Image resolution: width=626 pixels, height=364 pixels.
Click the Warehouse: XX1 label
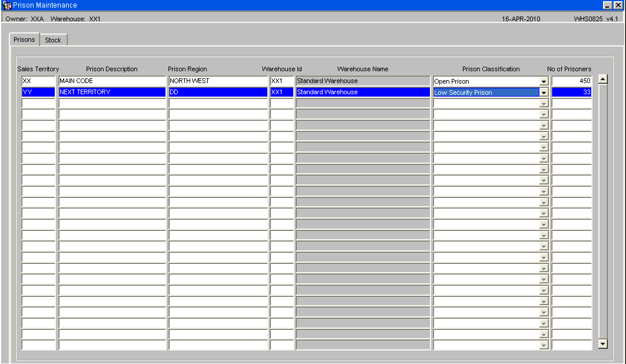pyautogui.click(x=75, y=19)
